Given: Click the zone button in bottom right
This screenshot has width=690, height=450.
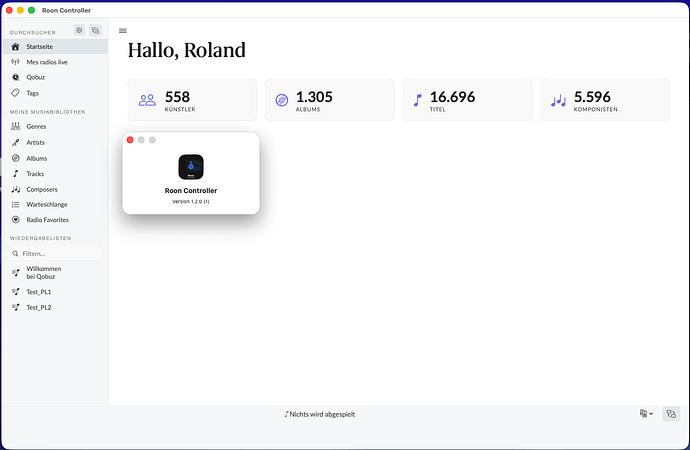Looking at the screenshot, I should pyautogui.click(x=671, y=413).
